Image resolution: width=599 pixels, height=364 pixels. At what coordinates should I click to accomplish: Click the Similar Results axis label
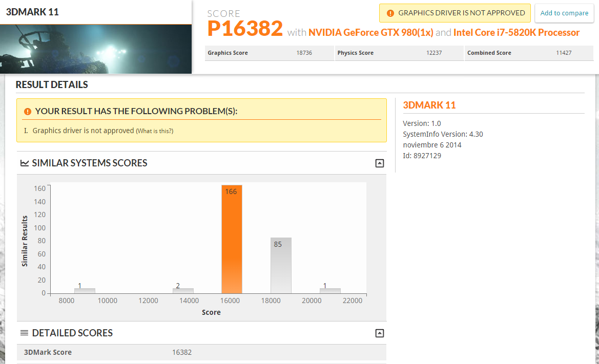(x=25, y=241)
